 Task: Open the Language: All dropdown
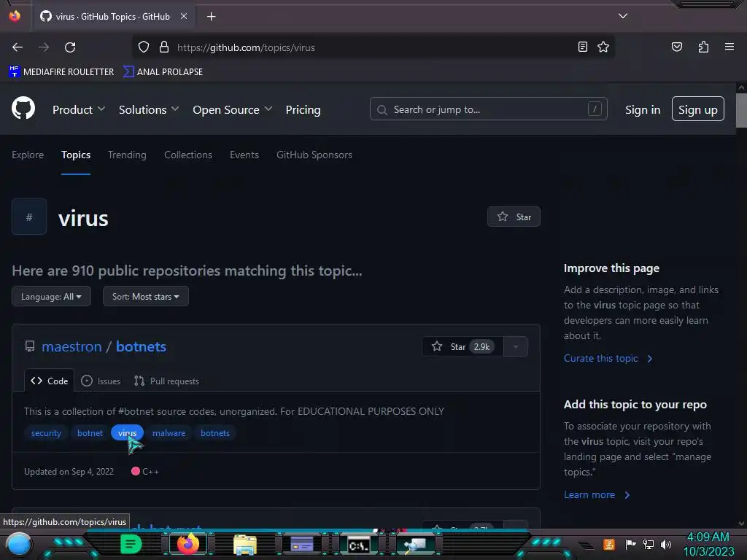(x=52, y=296)
